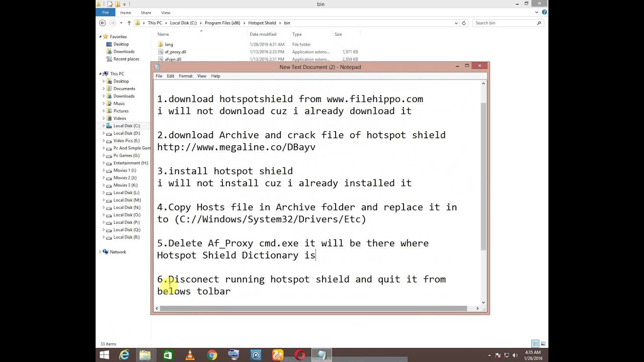The height and width of the screenshot is (362, 644).
Task: Open Notepad Edit menu
Action: coord(171,76)
